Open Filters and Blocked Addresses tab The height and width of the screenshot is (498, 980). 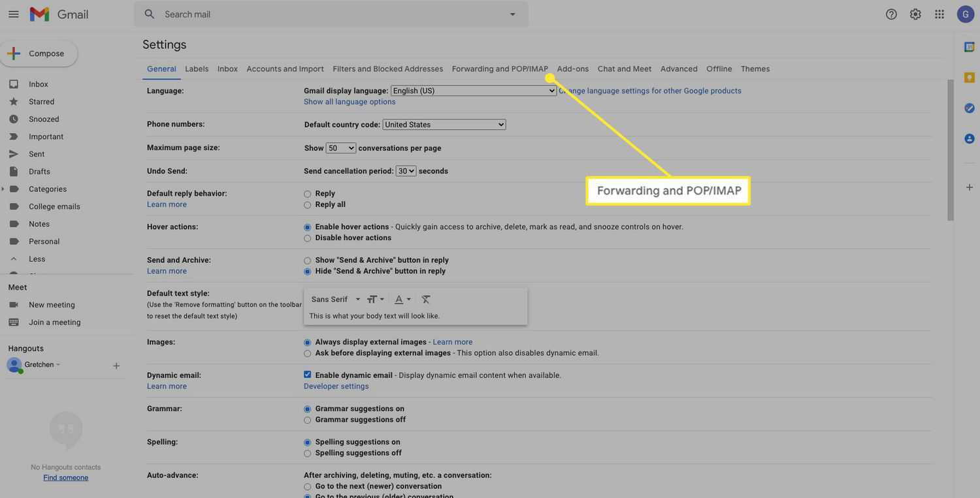coord(387,69)
